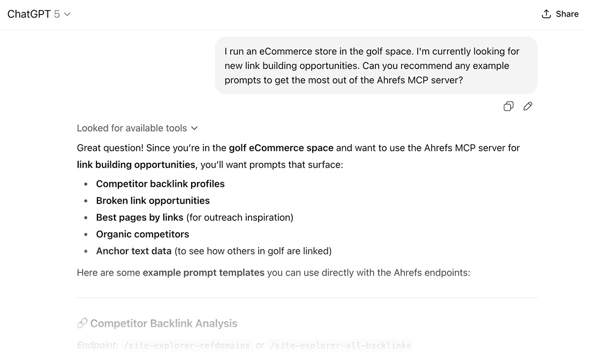Select the /site-explorer-all-backlinks endpoint text
The height and width of the screenshot is (364, 589).
(x=339, y=345)
